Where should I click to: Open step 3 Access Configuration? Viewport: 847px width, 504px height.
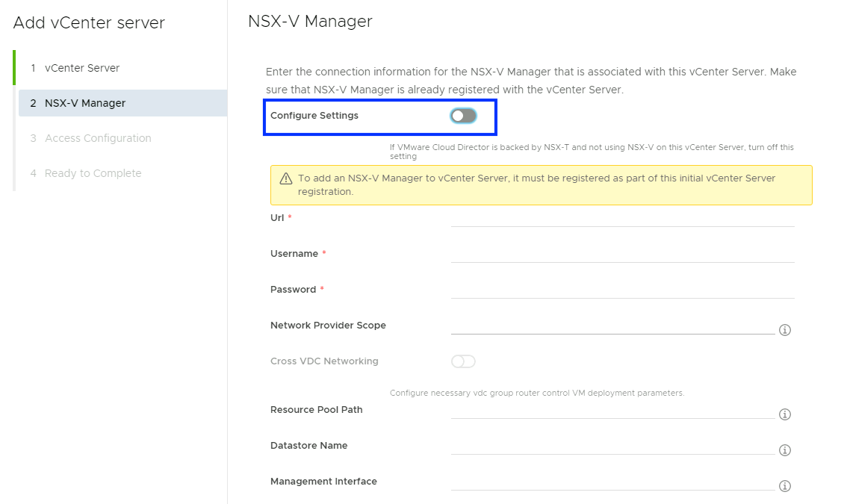[98, 138]
